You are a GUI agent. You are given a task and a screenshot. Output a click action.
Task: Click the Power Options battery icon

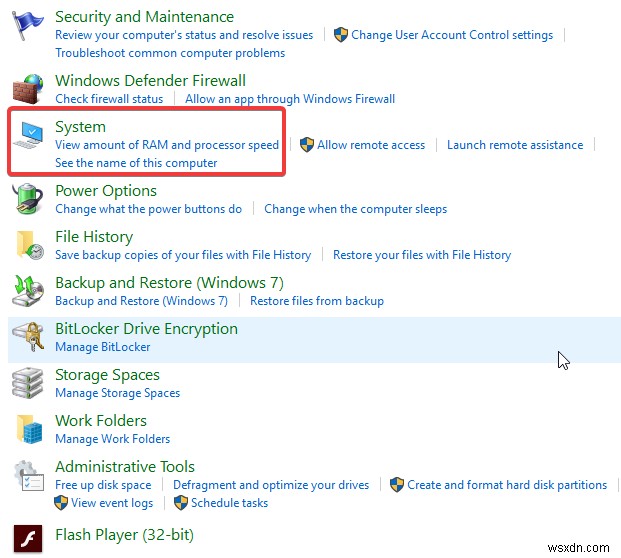[28, 199]
